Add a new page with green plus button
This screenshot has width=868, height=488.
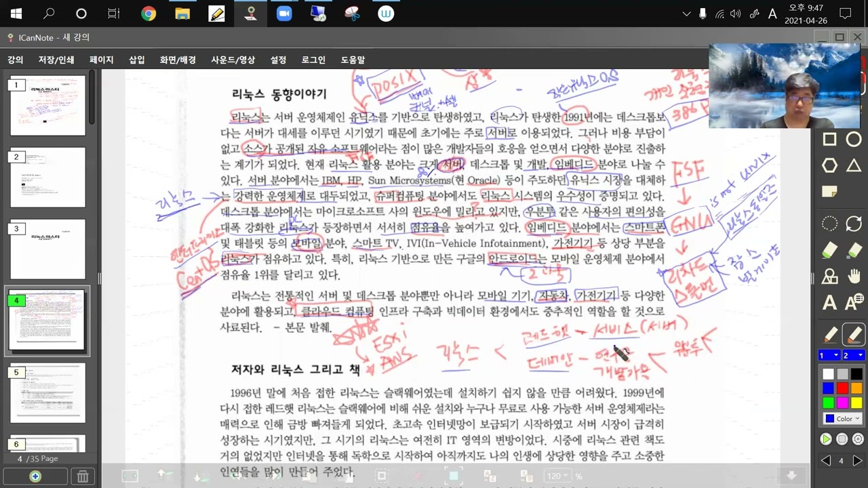[35, 476]
